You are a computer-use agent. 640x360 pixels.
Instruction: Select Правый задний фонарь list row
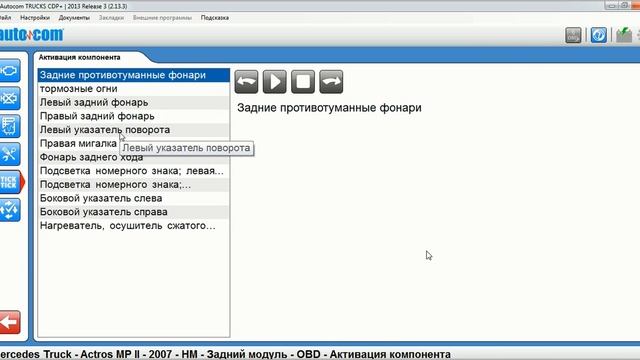pos(133,116)
